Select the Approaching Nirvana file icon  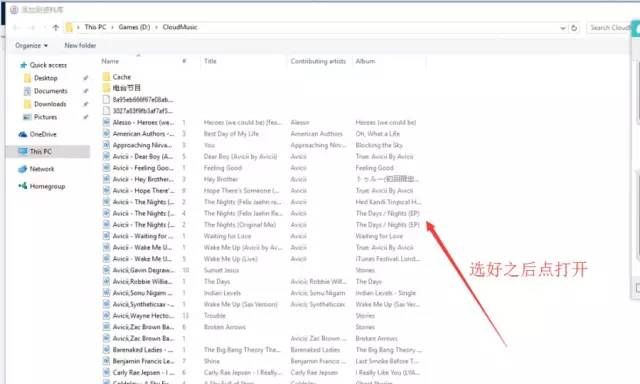coord(107,145)
